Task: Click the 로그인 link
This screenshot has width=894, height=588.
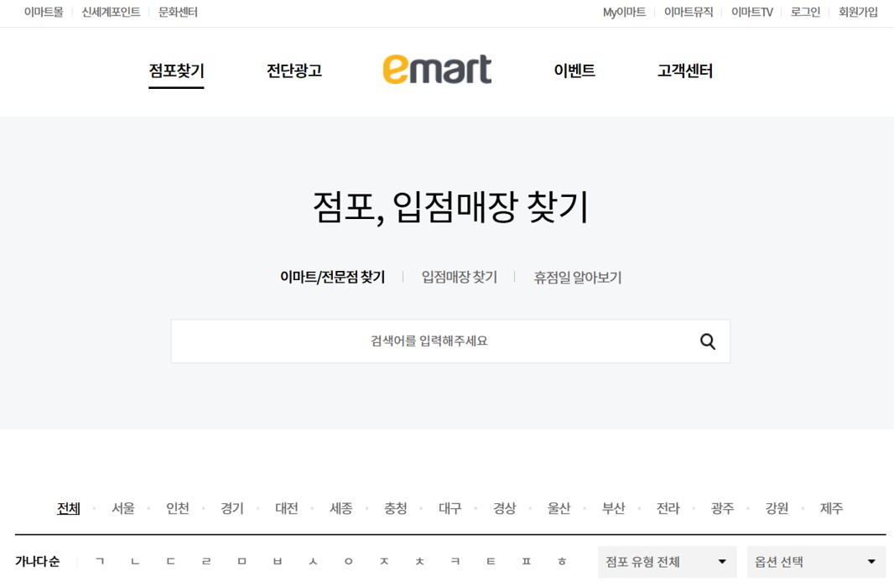Action: pyautogui.click(x=805, y=12)
